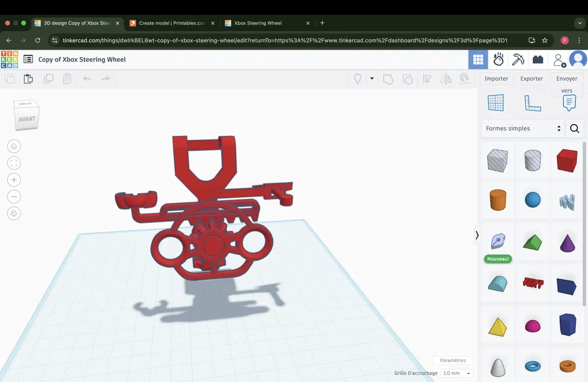Select the red Box shape thumbnail
Viewport: 588px width, 382px height.
(x=567, y=160)
